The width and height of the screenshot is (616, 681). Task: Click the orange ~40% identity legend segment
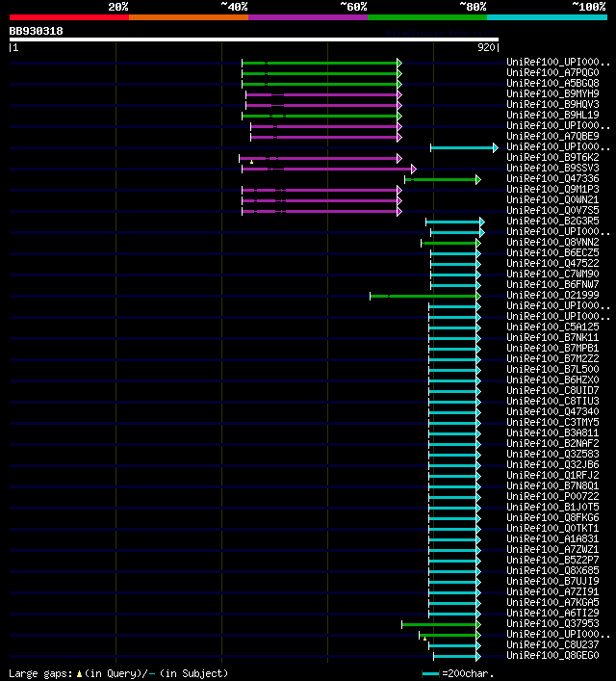click(189, 17)
